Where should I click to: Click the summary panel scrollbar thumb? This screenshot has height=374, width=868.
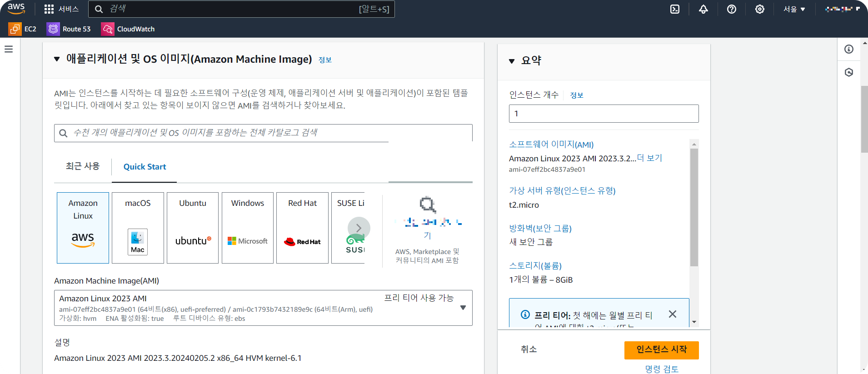click(x=694, y=207)
